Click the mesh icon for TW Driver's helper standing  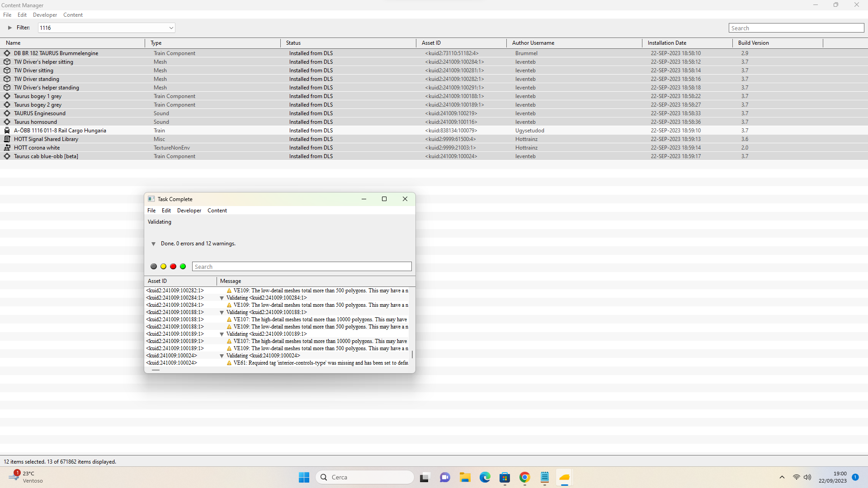click(x=7, y=88)
